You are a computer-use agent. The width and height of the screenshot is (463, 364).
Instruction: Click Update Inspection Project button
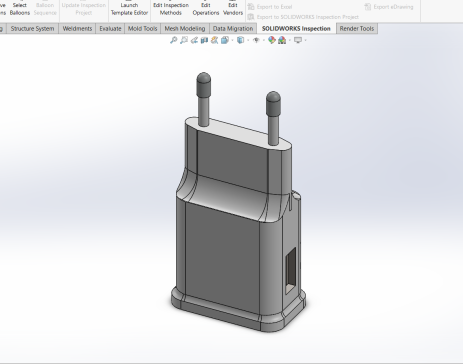pyautogui.click(x=84, y=8)
